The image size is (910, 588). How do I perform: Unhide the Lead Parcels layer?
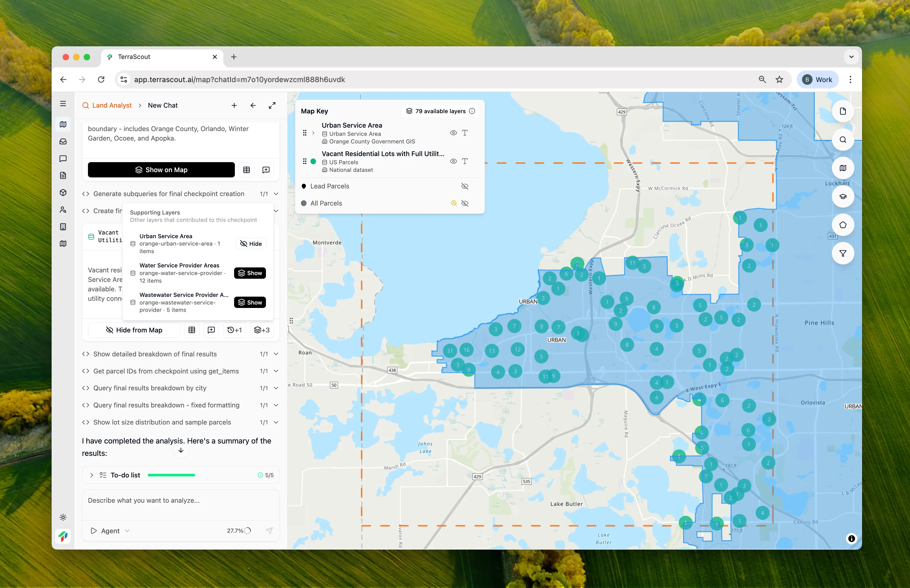tap(464, 186)
